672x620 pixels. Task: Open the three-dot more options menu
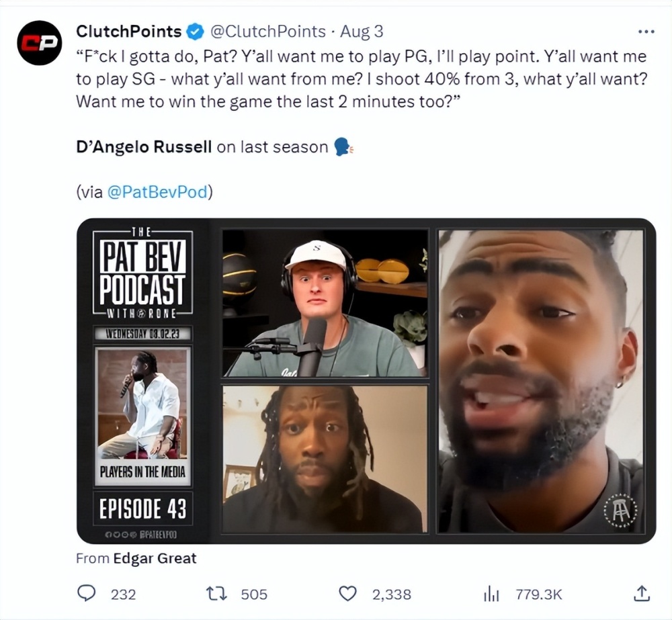tap(646, 32)
